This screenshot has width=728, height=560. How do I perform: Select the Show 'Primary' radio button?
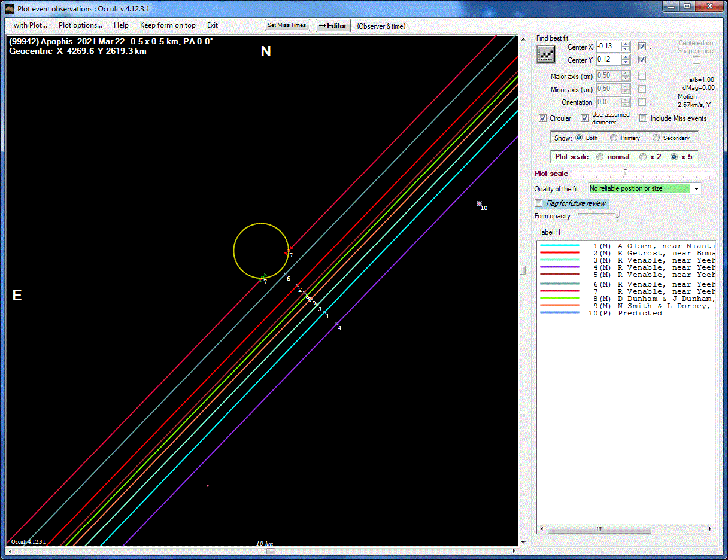click(614, 138)
